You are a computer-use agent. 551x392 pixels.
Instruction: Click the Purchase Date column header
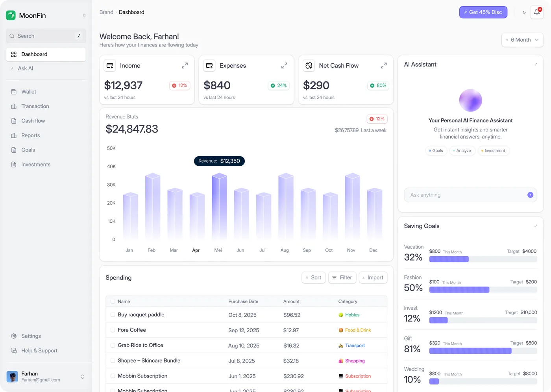(243, 301)
